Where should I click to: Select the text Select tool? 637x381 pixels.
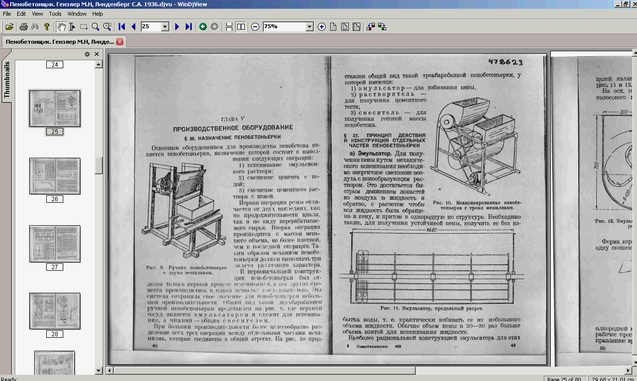[72, 27]
